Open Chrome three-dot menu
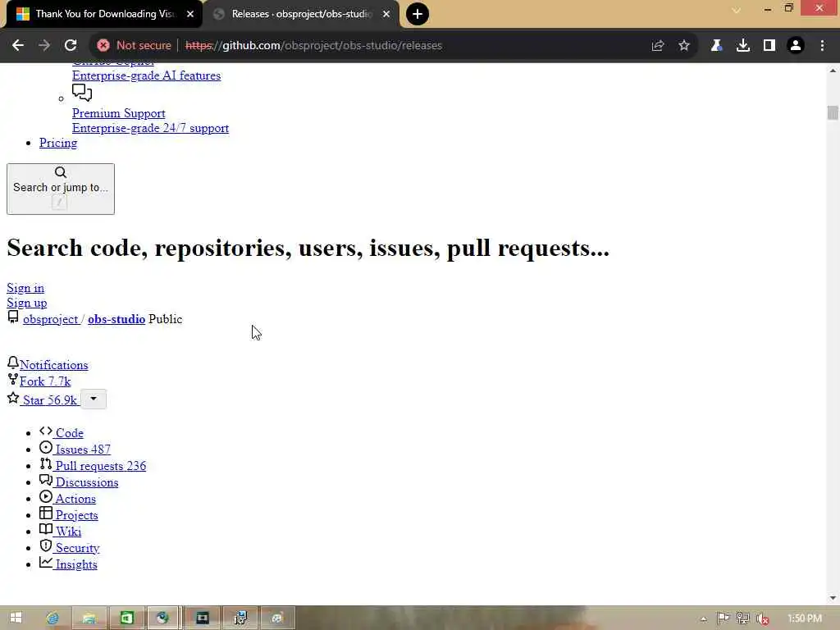 coord(822,46)
